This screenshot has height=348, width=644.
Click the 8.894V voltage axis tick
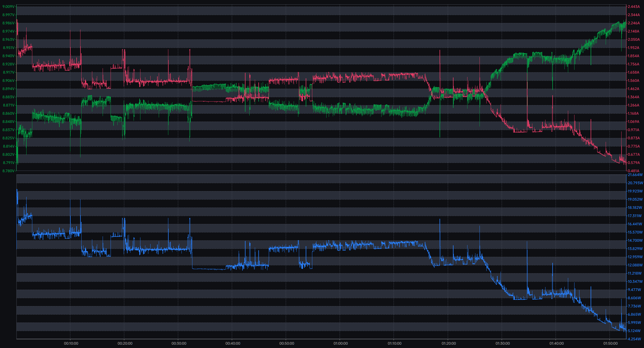pos(8,89)
